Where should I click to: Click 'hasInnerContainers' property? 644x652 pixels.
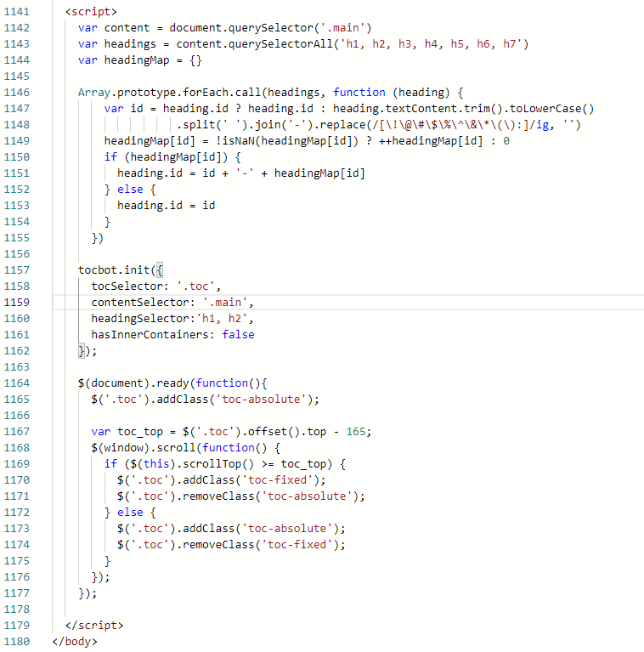click(150, 335)
